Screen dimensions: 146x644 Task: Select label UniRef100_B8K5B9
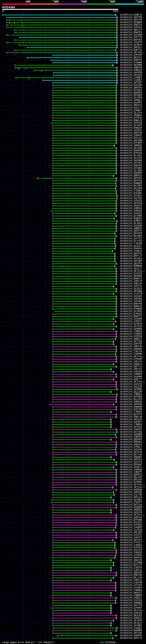point(131,631)
